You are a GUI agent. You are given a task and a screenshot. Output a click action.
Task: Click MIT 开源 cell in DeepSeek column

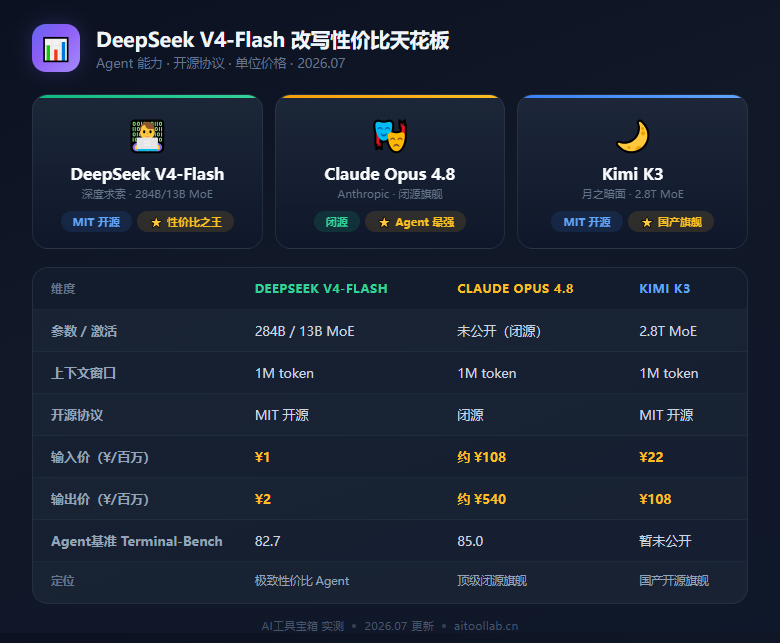click(x=282, y=415)
